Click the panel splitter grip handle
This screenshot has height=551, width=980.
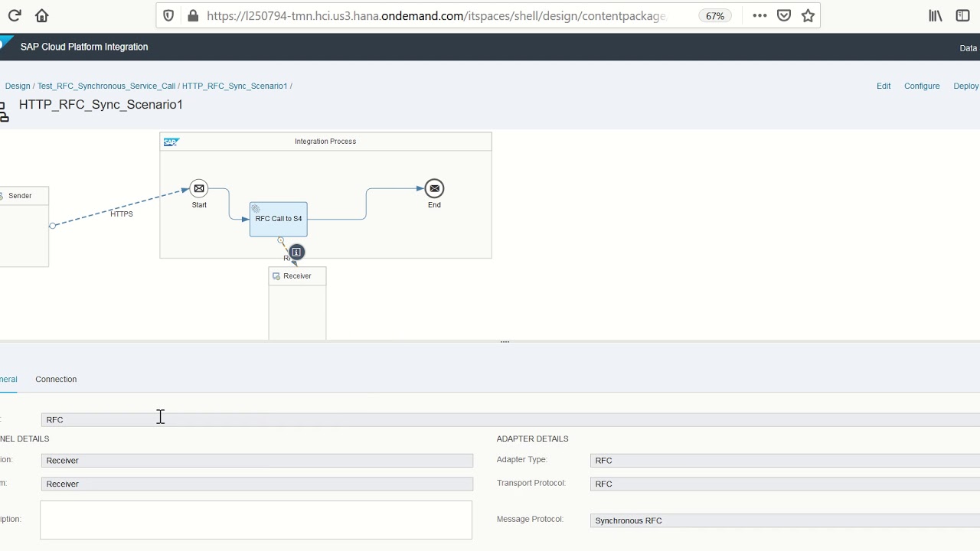coord(505,342)
